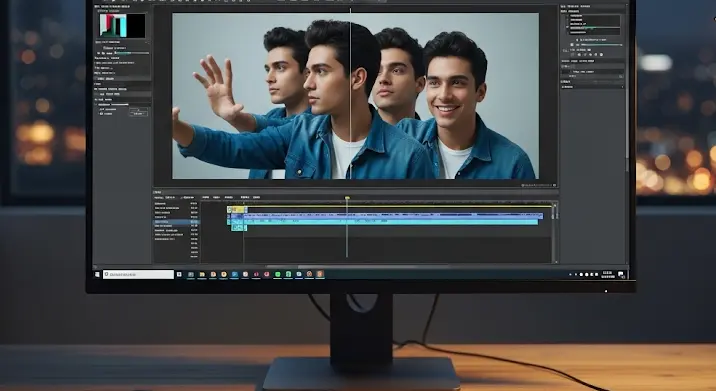Image resolution: width=716 pixels, height=391 pixels.
Task: Click the taskbar search box
Action: coord(138,275)
